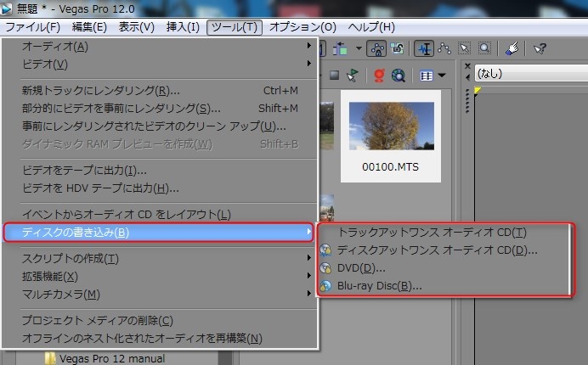Open the ファイル(F) menu
The image size is (588, 365).
[x=32, y=27]
